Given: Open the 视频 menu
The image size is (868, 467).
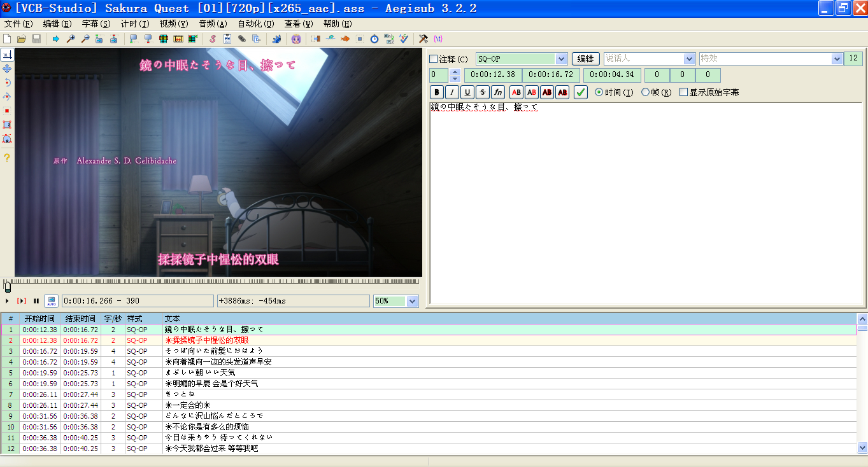Looking at the screenshot, I should coord(174,24).
